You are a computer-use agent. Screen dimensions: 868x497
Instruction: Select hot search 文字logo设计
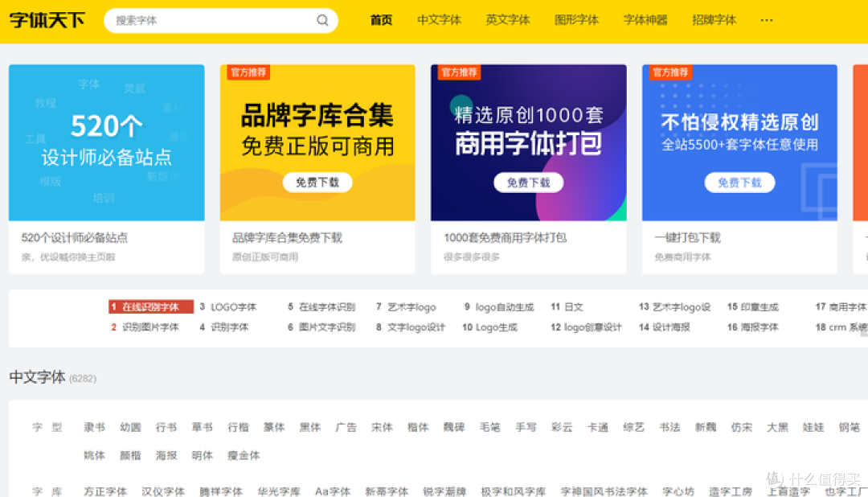point(416,327)
